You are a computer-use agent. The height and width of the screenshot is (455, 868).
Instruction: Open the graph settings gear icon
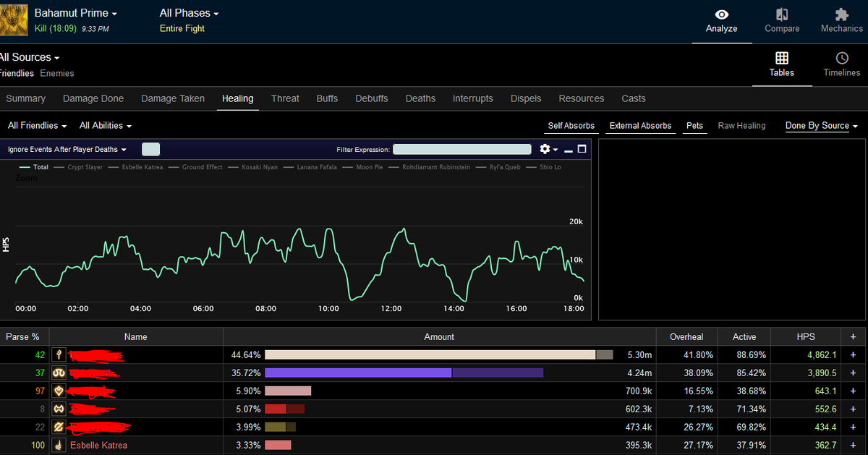coord(545,149)
